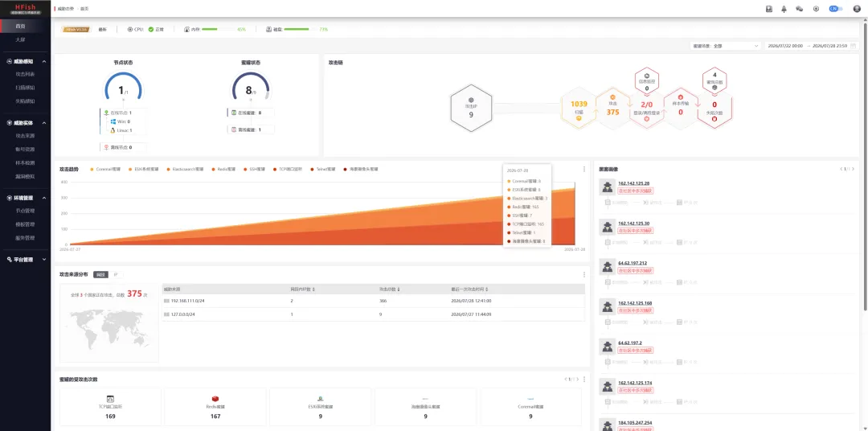The image size is (868, 431).
Task: Click the online honeypot icon next to count 8
Action: [x=234, y=113]
